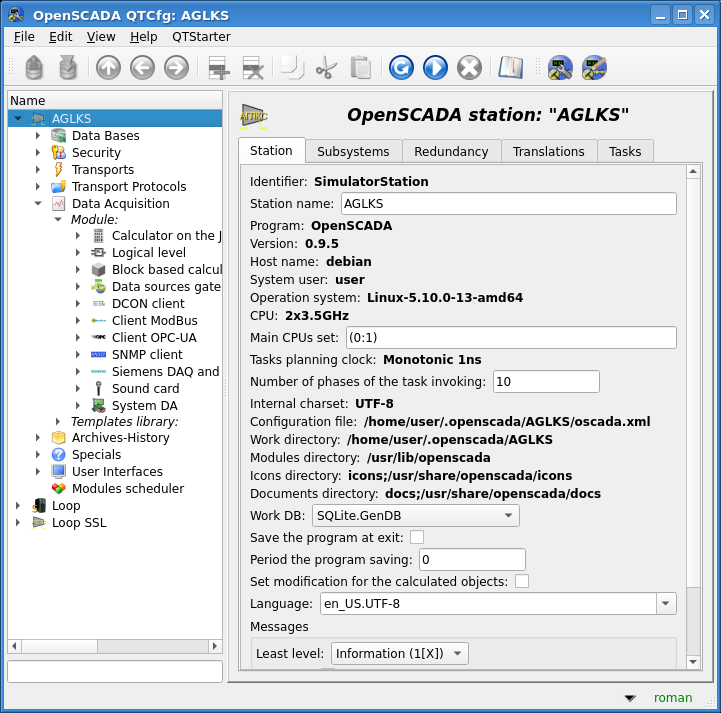The height and width of the screenshot is (713, 721).
Task: Select the Loop station in the tree
Action: click(x=66, y=505)
